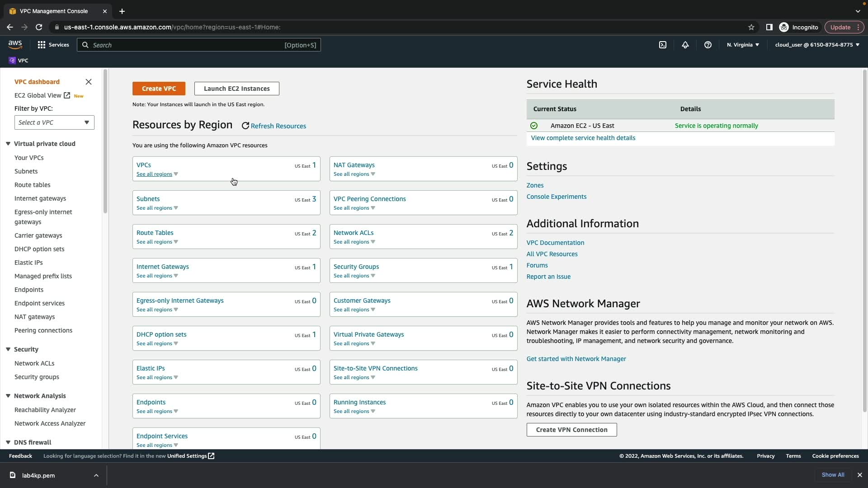Screen dimensions: 868x488
Task: Click the Refresh Resources icon
Action: [245, 126]
